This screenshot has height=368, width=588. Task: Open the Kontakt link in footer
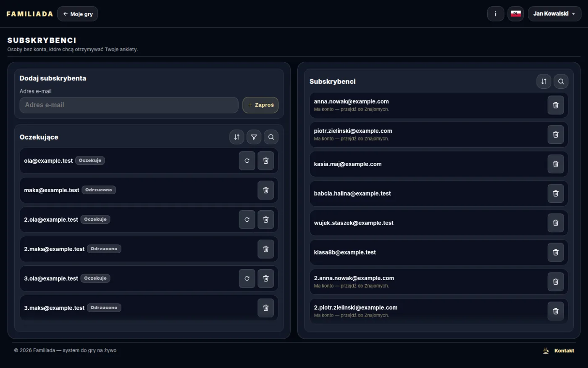click(x=564, y=351)
